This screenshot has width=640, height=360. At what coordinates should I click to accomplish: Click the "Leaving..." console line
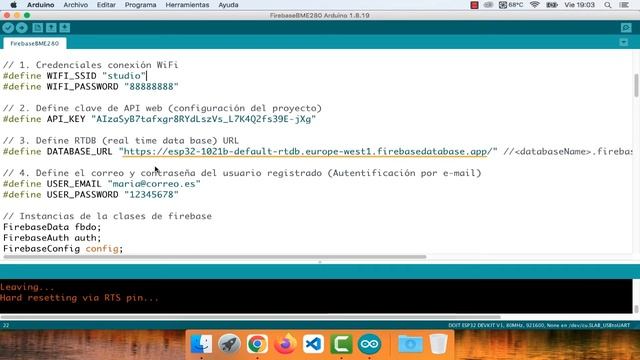27,287
